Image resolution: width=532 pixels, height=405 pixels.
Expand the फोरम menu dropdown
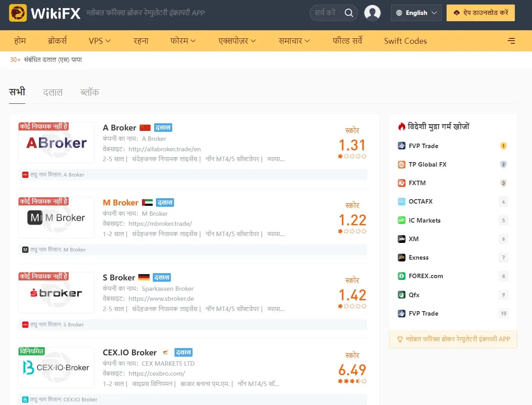click(x=183, y=41)
